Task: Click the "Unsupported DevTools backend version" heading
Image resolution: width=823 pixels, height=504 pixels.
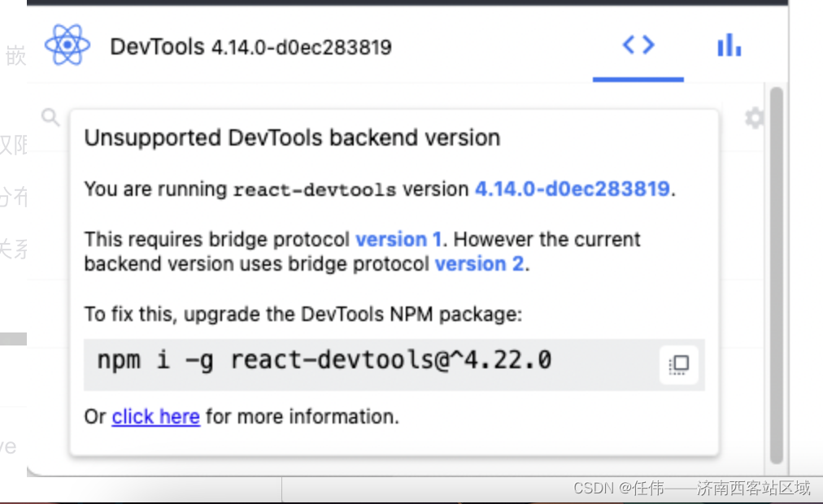Action: [x=292, y=138]
